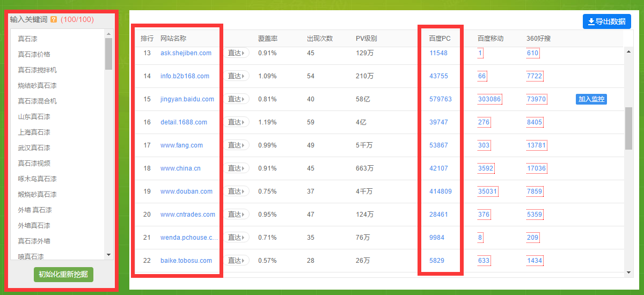Screen dimensions: 644x295
Task: Select keyword 真石漆价格 in list
Action: click(34, 54)
